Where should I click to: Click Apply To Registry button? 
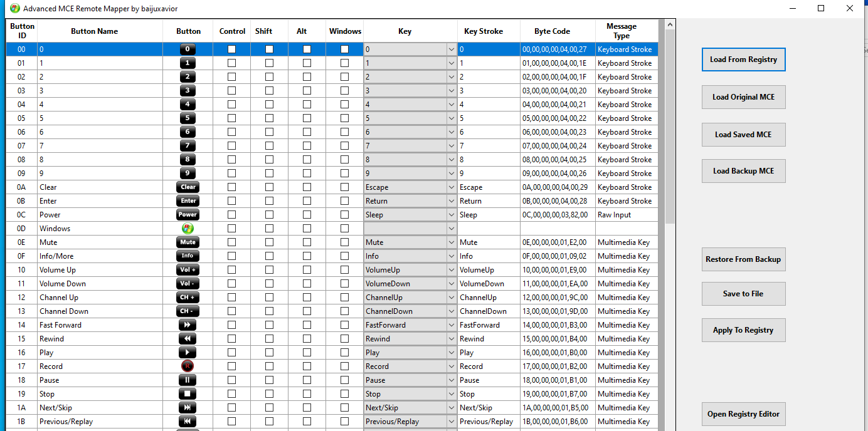tap(743, 330)
